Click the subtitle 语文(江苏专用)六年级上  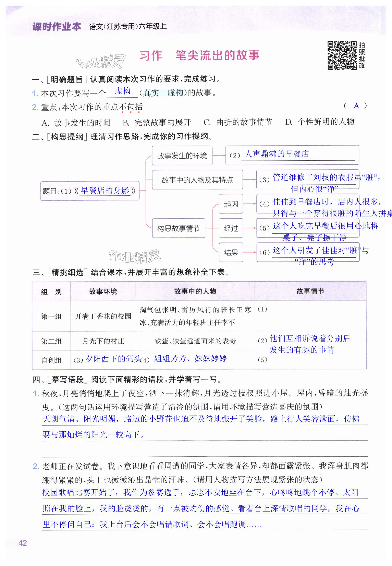coord(128,26)
